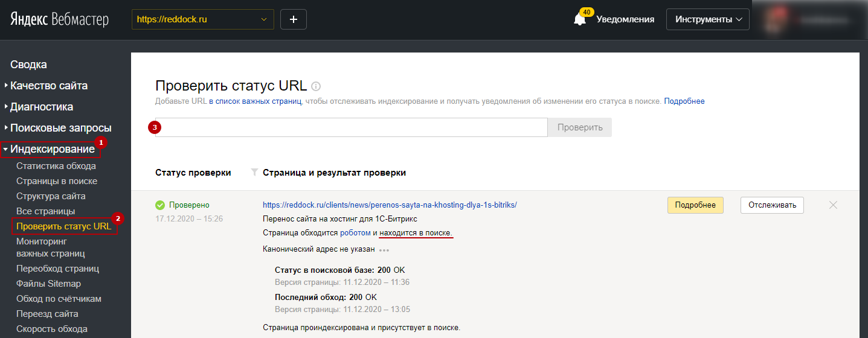Open Файлы Sitemap
Viewport: 868px width, 338px height.
[48, 284]
